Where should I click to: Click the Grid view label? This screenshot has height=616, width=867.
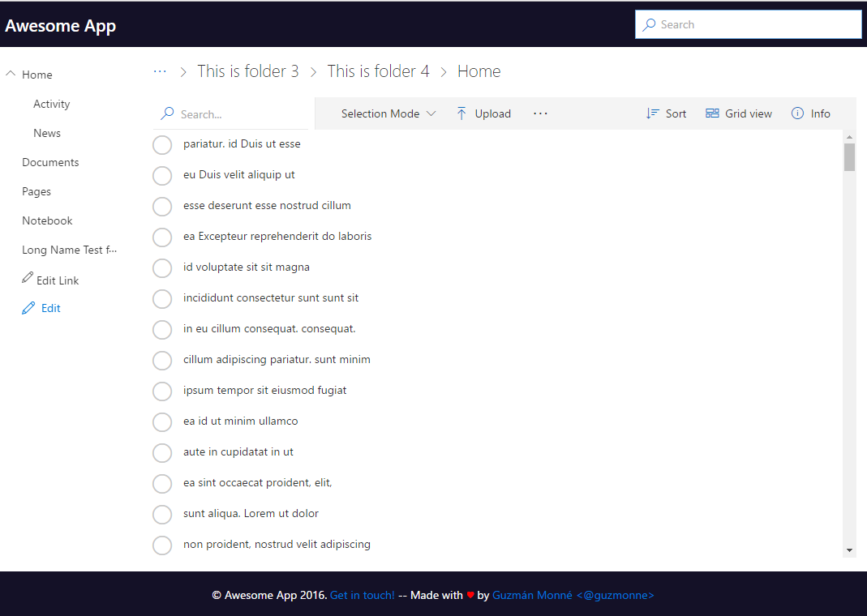[748, 113]
